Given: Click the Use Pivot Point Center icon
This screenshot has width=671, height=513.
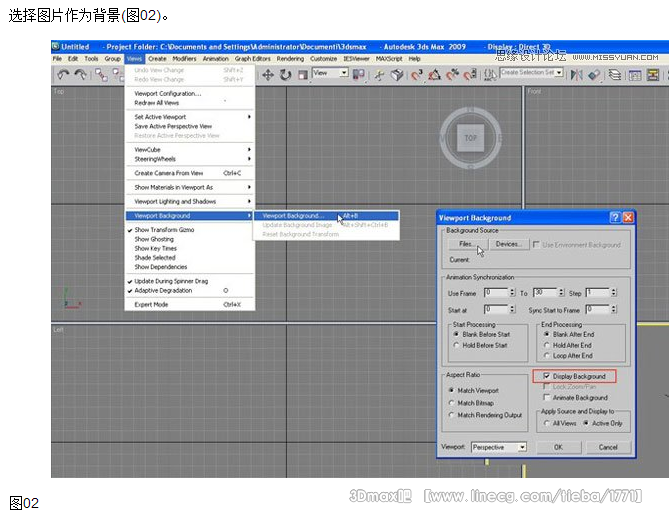Looking at the screenshot, I should click(x=358, y=75).
